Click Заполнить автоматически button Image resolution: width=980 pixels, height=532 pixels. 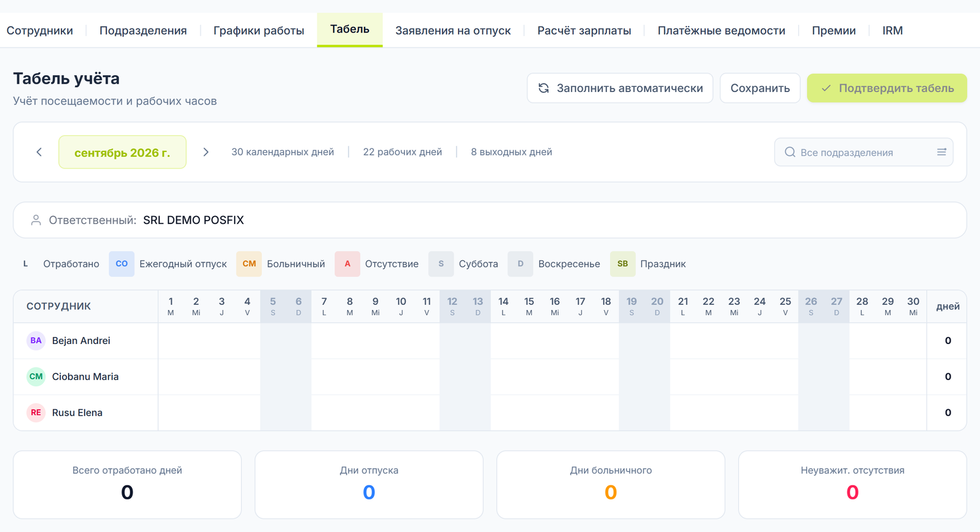[620, 88]
